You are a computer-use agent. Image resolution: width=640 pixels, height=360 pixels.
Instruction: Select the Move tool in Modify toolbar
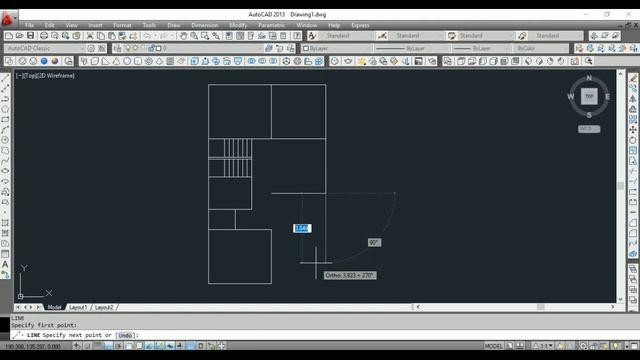coord(633,130)
